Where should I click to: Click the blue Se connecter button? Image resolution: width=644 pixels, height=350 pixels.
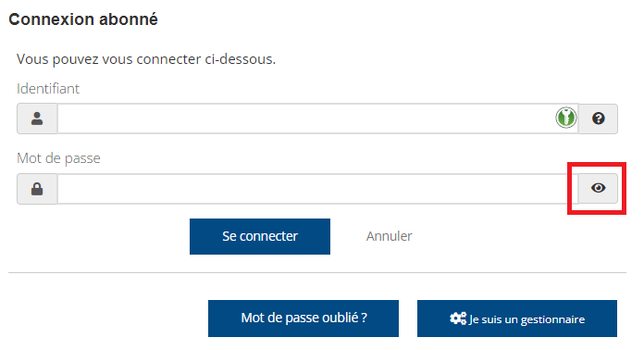coord(260,236)
